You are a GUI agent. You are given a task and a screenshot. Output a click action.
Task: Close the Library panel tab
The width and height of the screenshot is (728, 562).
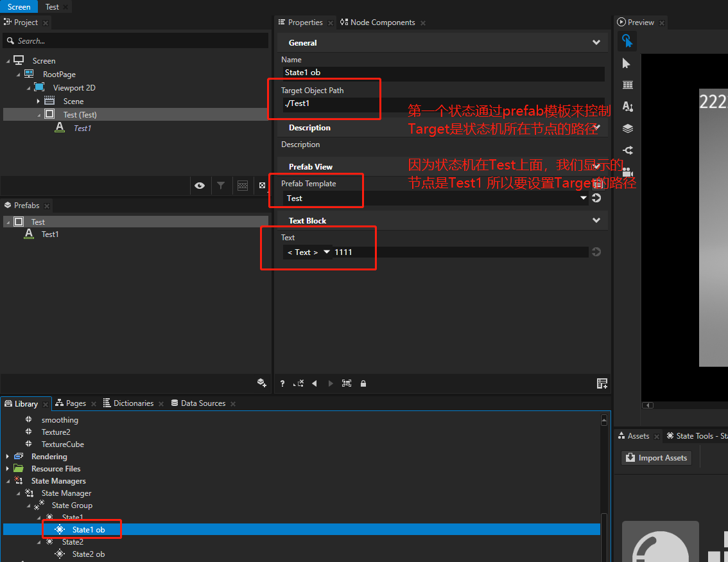[x=45, y=405]
